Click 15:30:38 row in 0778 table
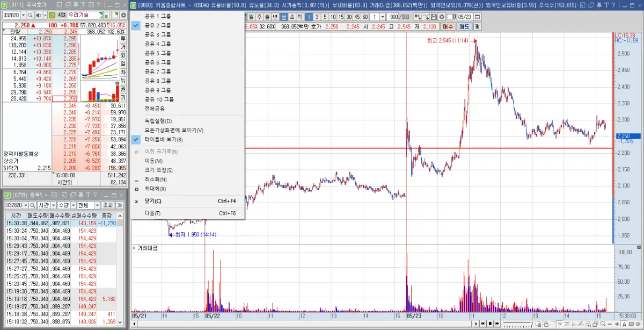 [x=60, y=223]
